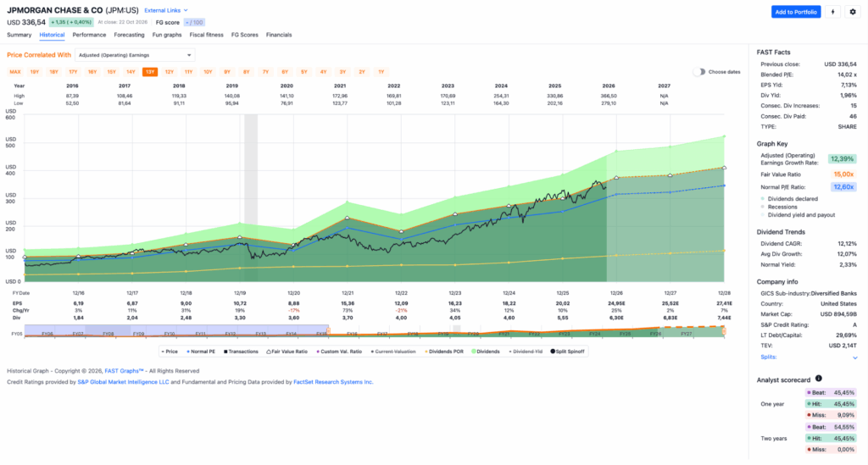Select the 1Y time range button
The height and width of the screenshot is (465, 868).
pos(381,72)
